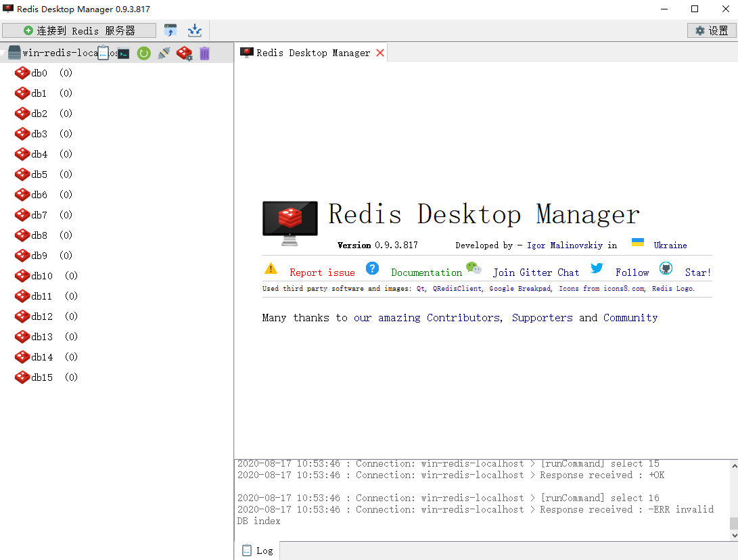Close the Redis Desktop Manager tab

point(380,53)
